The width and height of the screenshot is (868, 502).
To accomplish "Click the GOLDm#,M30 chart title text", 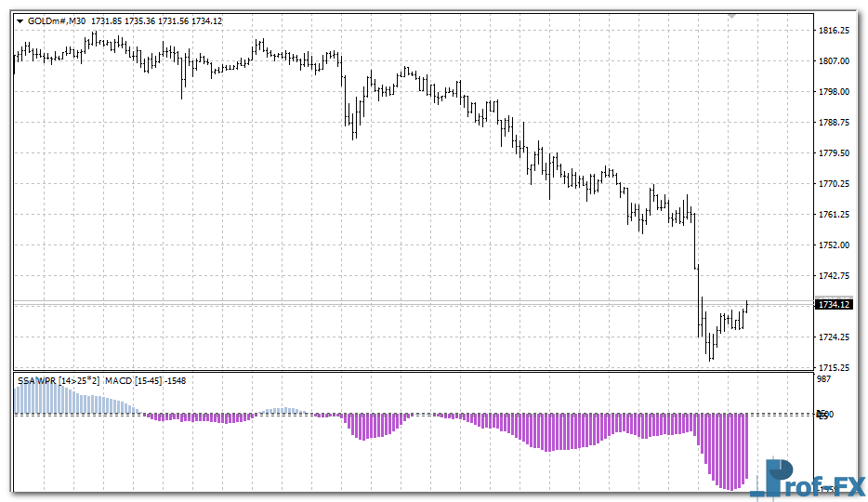I will coord(58,20).
